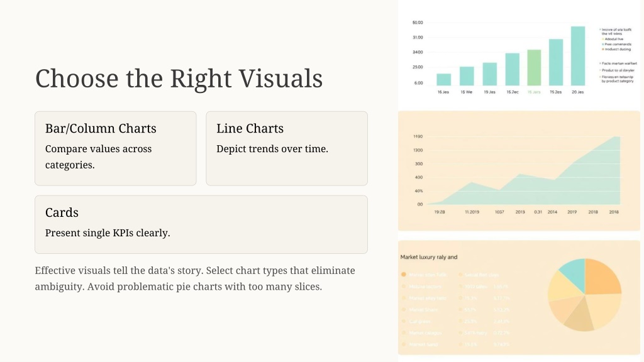
Task: Open the pie chart thumbnail image
Action: [x=519, y=297]
